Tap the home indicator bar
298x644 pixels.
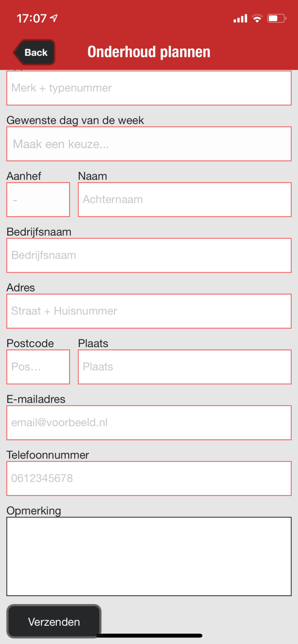click(x=149, y=635)
